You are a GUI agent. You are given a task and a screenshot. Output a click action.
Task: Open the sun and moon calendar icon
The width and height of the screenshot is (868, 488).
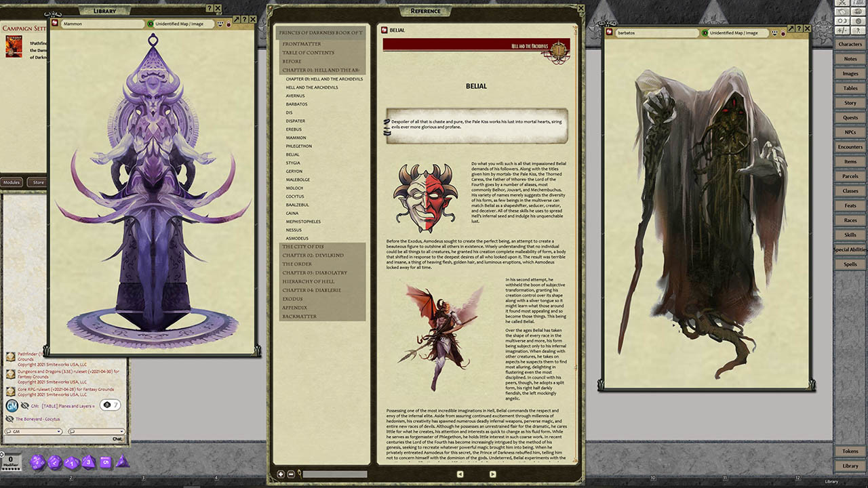pyautogui.click(x=844, y=21)
